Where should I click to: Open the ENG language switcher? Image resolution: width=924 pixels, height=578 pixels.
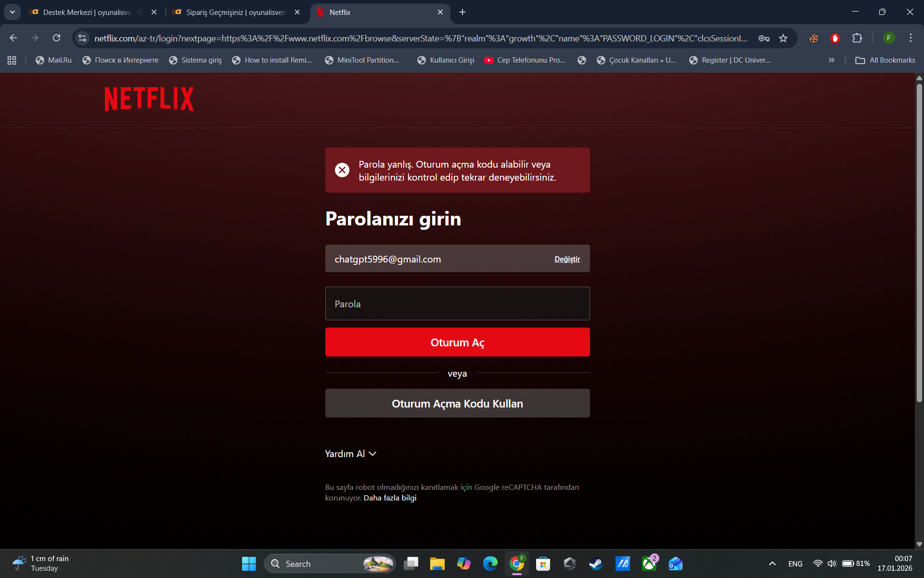(x=795, y=564)
